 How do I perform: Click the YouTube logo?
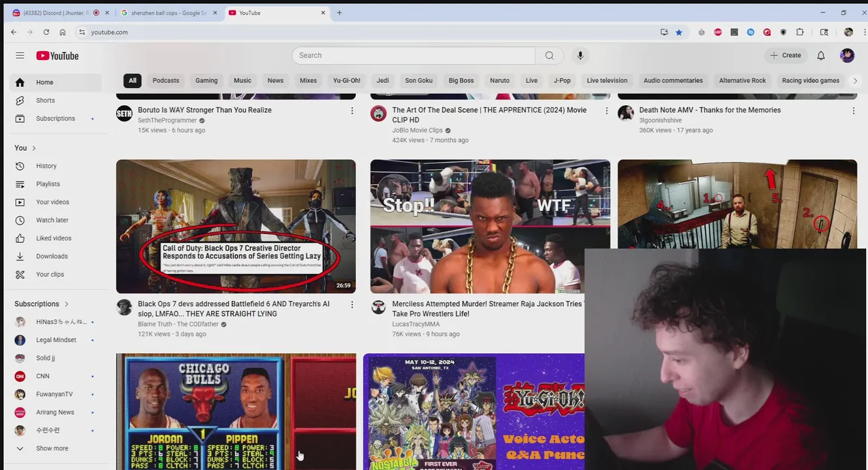tap(57, 55)
